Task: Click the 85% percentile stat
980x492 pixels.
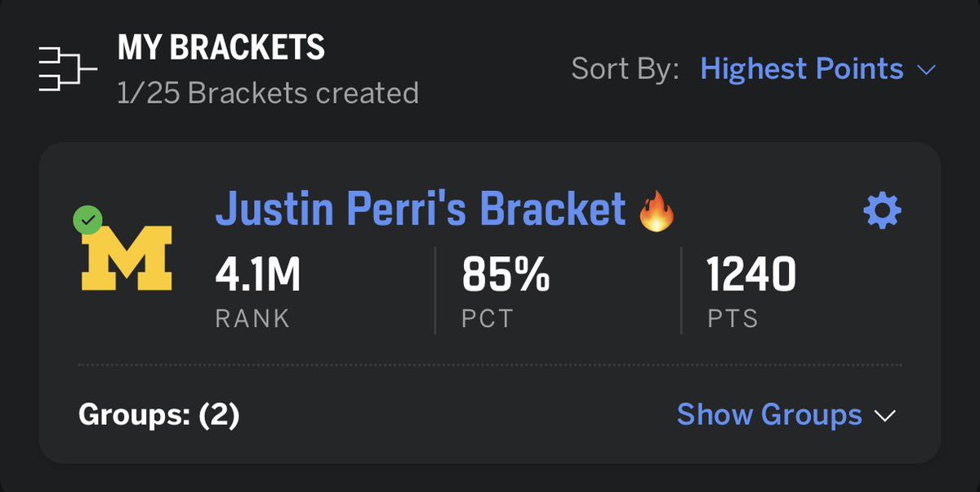Action: (506, 275)
